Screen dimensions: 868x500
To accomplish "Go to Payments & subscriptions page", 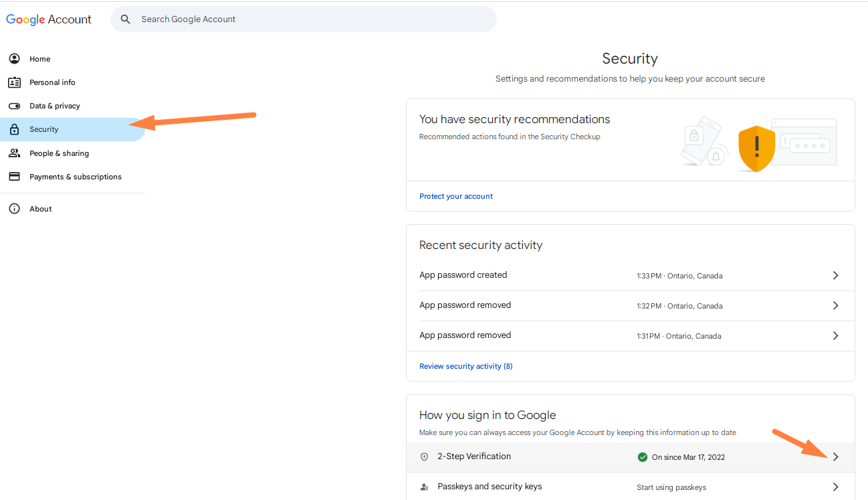I will [x=75, y=177].
